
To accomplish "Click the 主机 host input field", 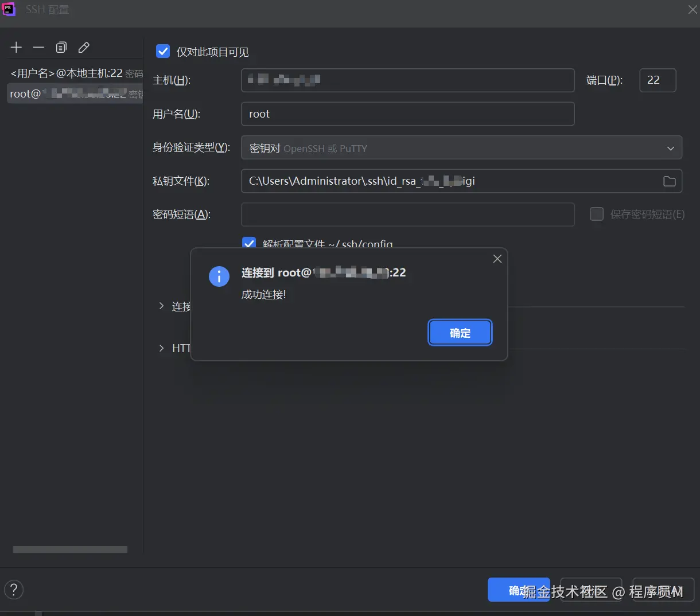I will pos(408,80).
